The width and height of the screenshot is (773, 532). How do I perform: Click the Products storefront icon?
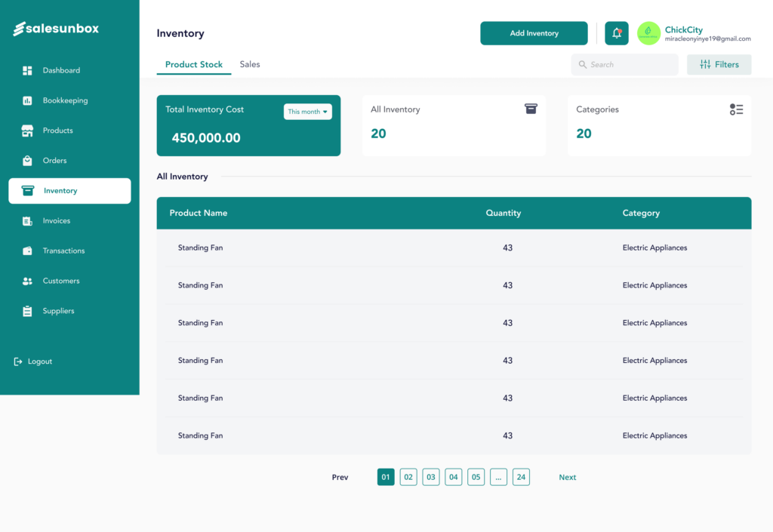pyautogui.click(x=27, y=131)
